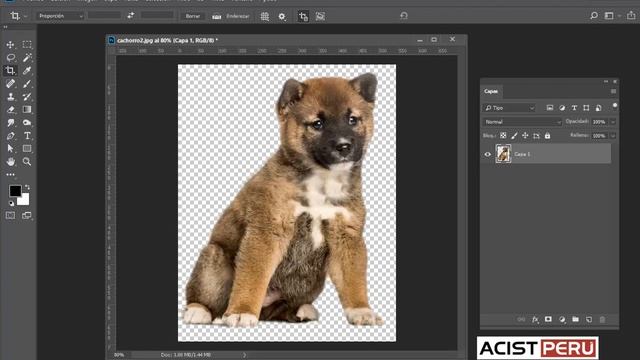Screen dimensions: 640x360
Task: Select the Eyedropper tool
Action: (x=27, y=71)
